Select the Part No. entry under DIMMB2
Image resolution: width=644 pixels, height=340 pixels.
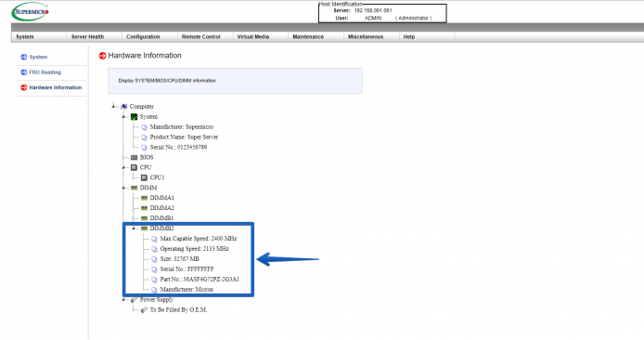click(200, 280)
